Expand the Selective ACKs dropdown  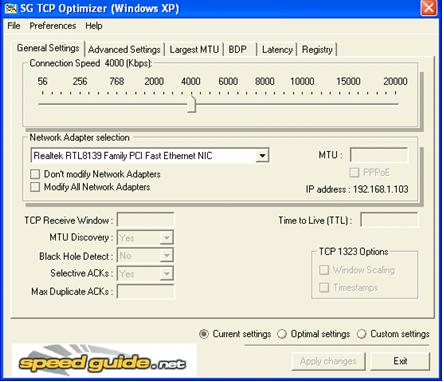click(166, 274)
